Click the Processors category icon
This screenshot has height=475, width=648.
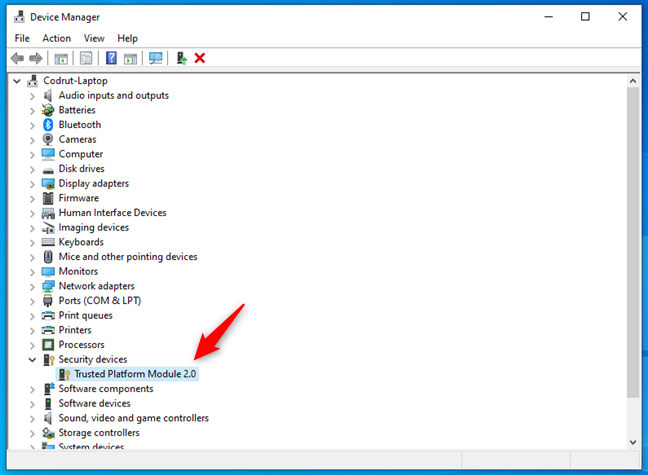pyautogui.click(x=48, y=344)
